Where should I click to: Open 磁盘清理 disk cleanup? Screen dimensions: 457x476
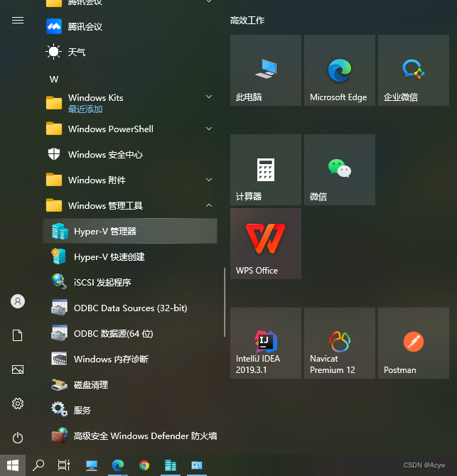tap(130, 384)
